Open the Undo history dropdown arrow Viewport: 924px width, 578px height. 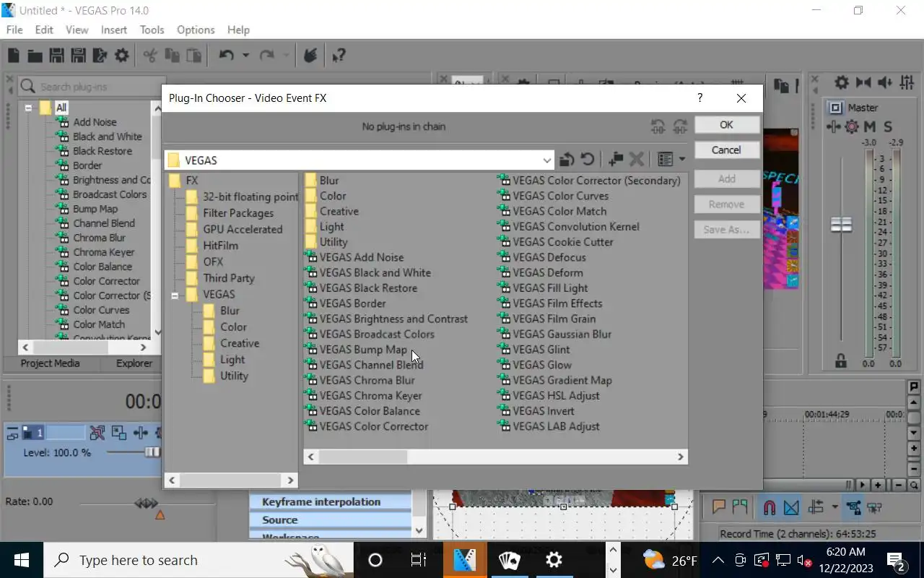click(x=245, y=56)
